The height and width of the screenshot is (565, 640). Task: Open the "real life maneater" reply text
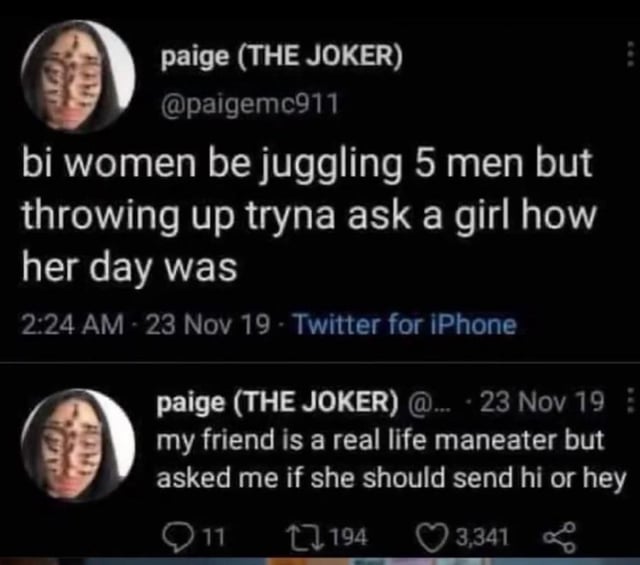391,455
